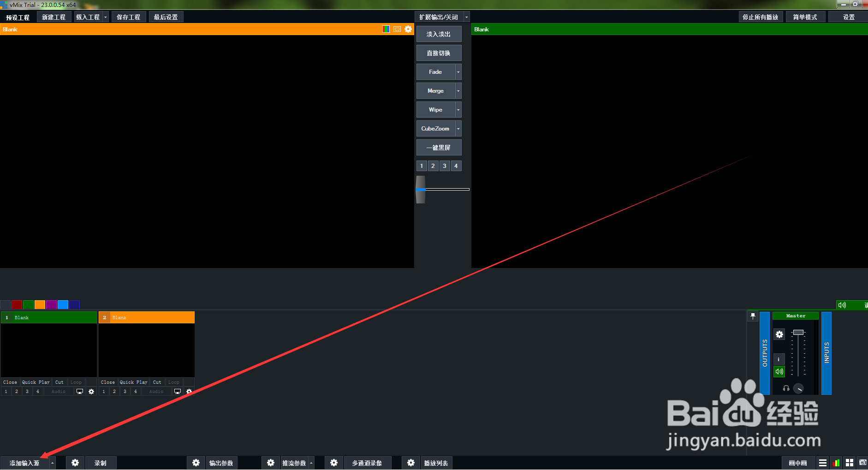Toggle Loop on input 2

pyautogui.click(x=174, y=382)
